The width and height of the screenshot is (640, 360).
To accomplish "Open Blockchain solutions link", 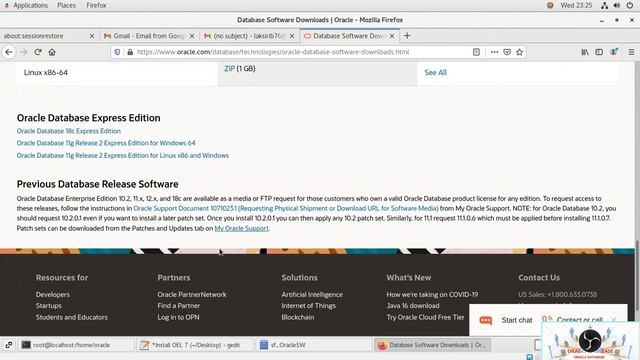I will tap(298, 317).
